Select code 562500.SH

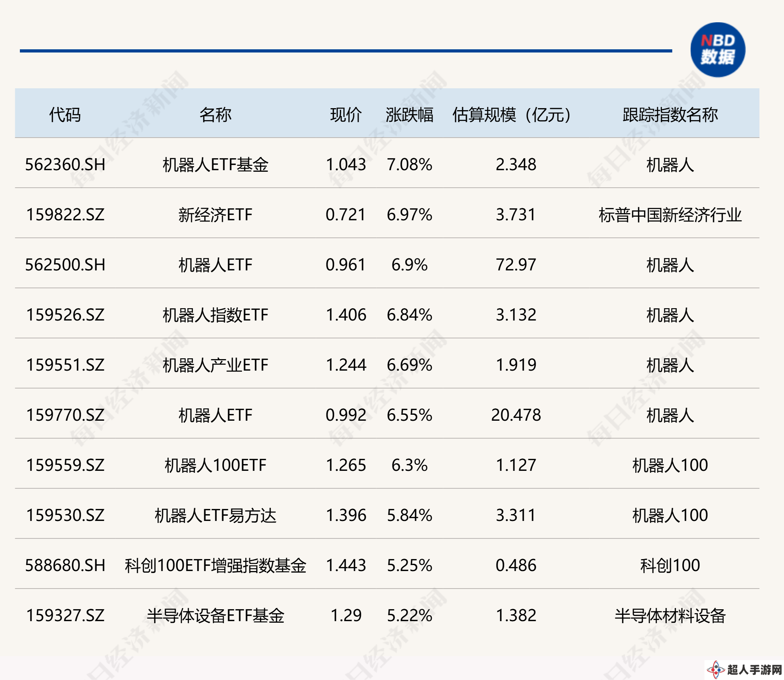pyautogui.click(x=65, y=265)
